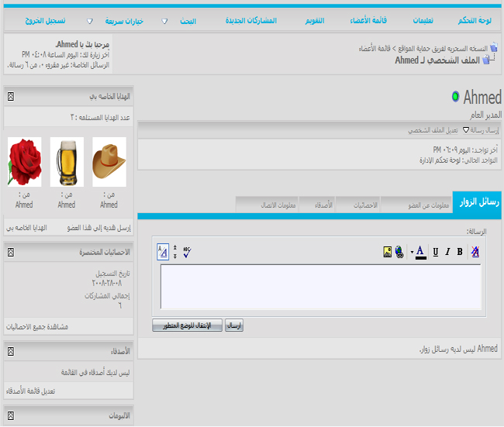Toggle italic formatting in message editor
The height and width of the screenshot is (427, 504).
(x=447, y=251)
